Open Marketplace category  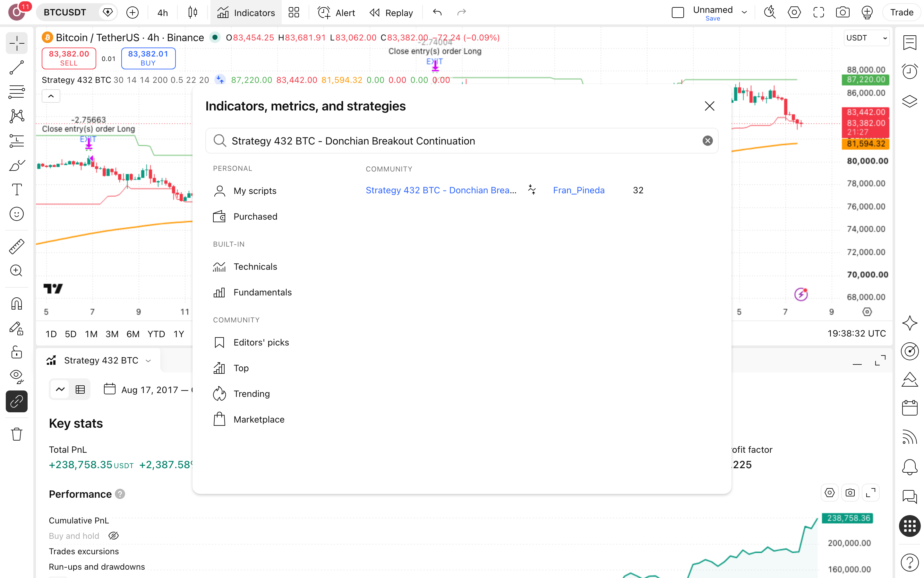coord(249,419)
